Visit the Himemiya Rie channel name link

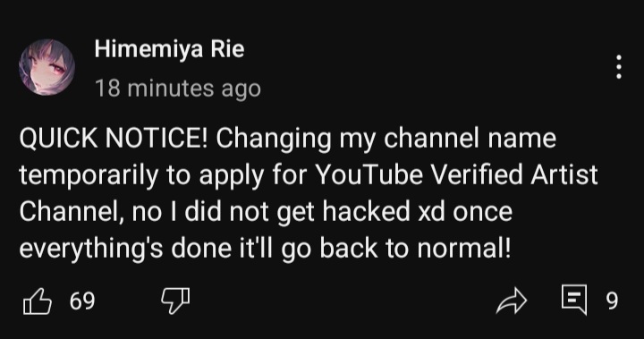coord(169,49)
